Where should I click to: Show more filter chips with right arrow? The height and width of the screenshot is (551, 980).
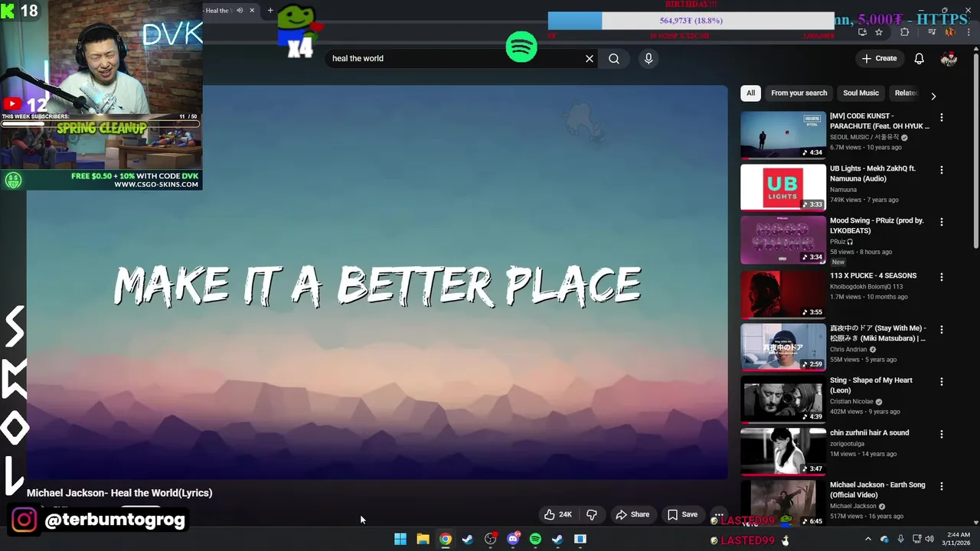933,96
